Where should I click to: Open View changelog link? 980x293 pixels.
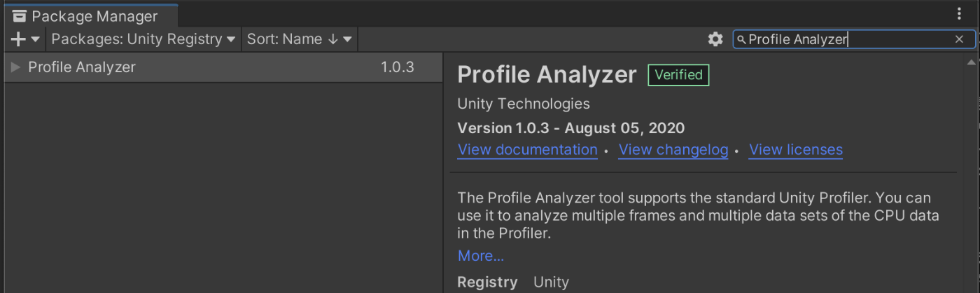click(x=673, y=149)
